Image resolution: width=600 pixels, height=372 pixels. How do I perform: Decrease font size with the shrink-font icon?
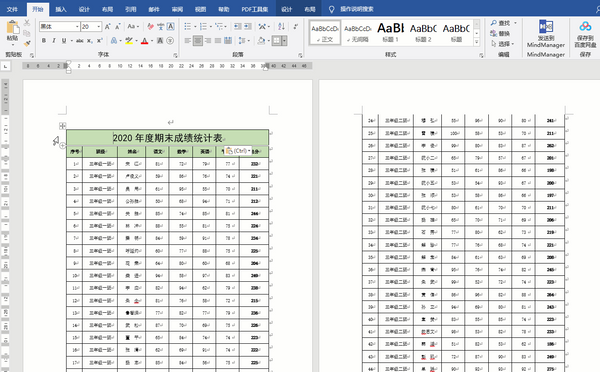pos(118,26)
